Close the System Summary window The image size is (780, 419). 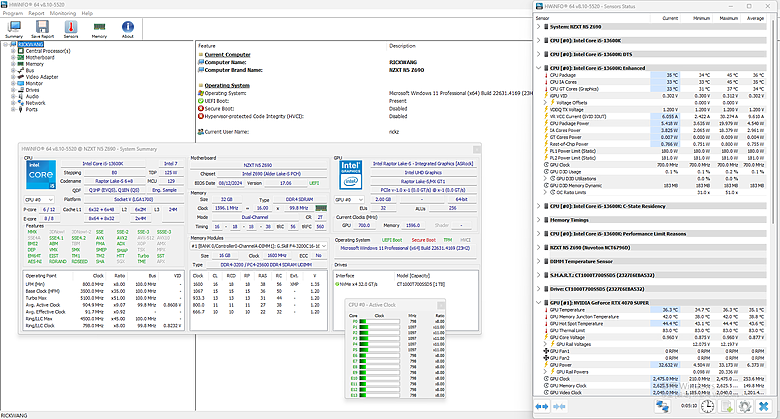click(476, 149)
